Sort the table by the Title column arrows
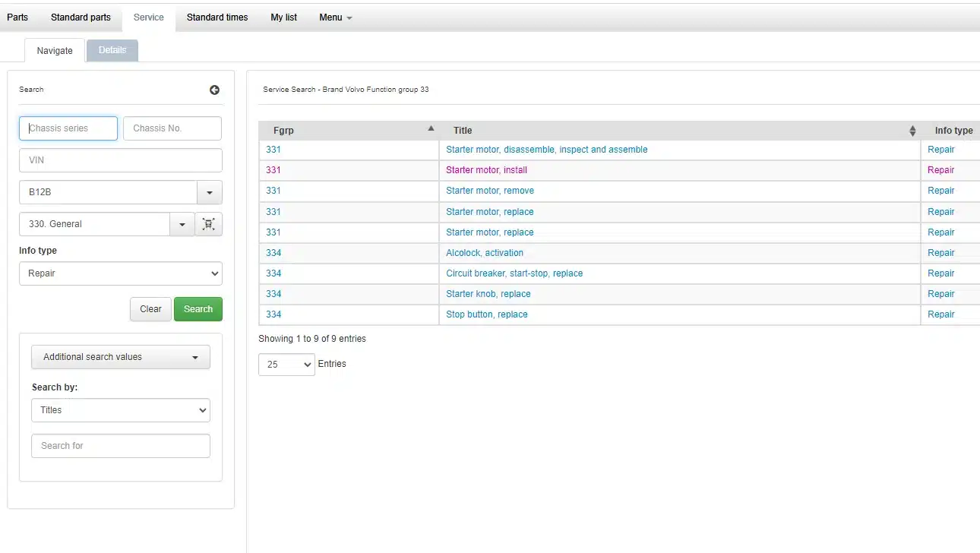Viewport: 980px width, 553px height. [x=912, y=131]
